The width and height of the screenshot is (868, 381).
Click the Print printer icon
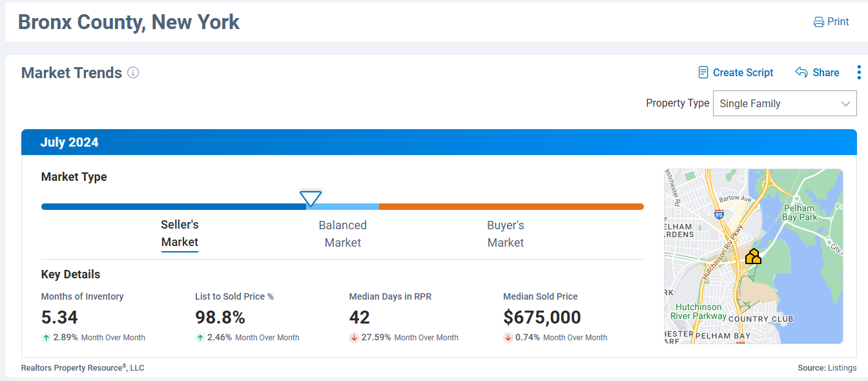819,22
